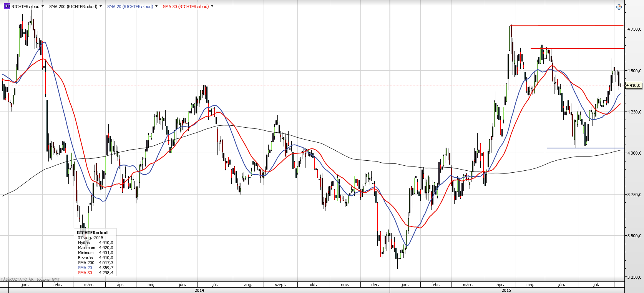644x293 pixels.
Task: Select the upper red resistance line near 4 770
Action: (x=567, y=26)
